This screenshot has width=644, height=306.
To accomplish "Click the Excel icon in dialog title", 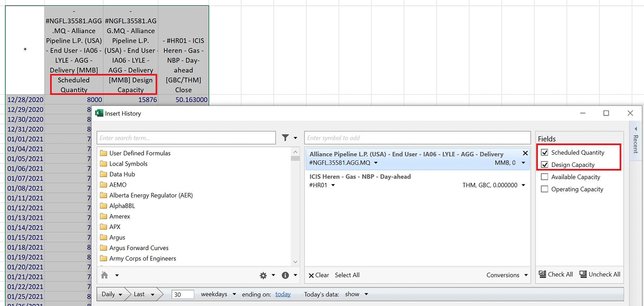I will click(x=99, y=113).
